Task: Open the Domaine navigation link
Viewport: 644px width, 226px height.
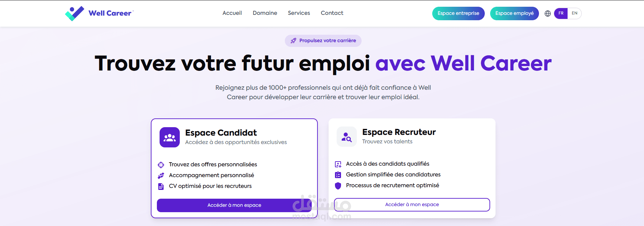Action: (265, 13)
